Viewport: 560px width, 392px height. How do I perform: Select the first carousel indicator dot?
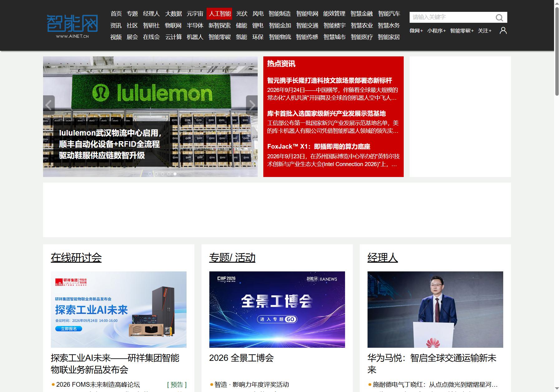[150, 174]
